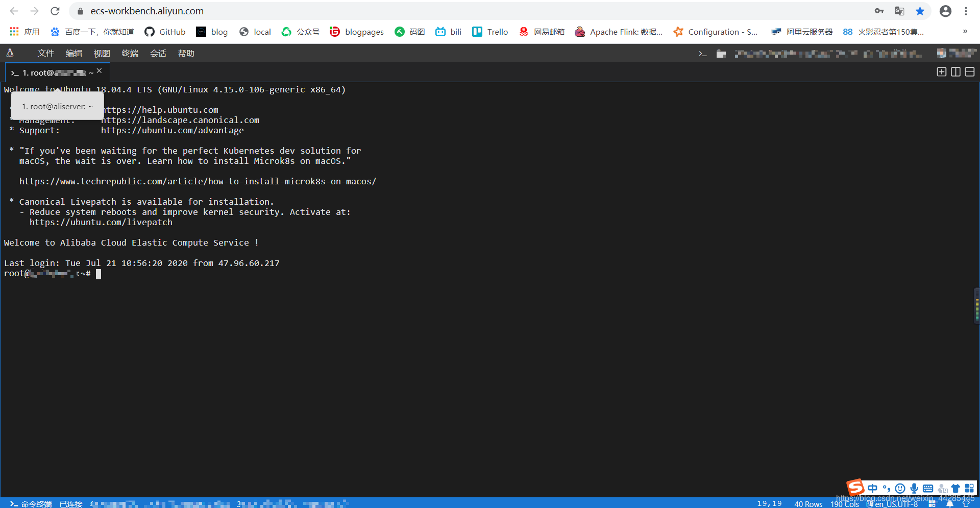Click the Sogou input method S logo
Screen dimensions: 980x508
(x=855, y=487)
